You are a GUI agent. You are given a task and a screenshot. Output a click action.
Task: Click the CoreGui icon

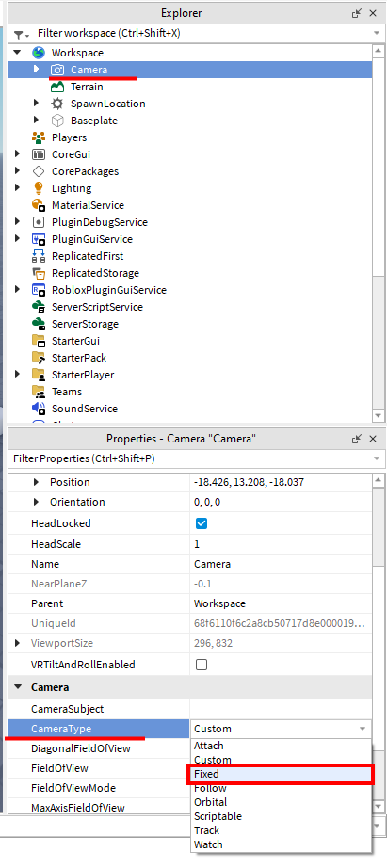(39, 154)
